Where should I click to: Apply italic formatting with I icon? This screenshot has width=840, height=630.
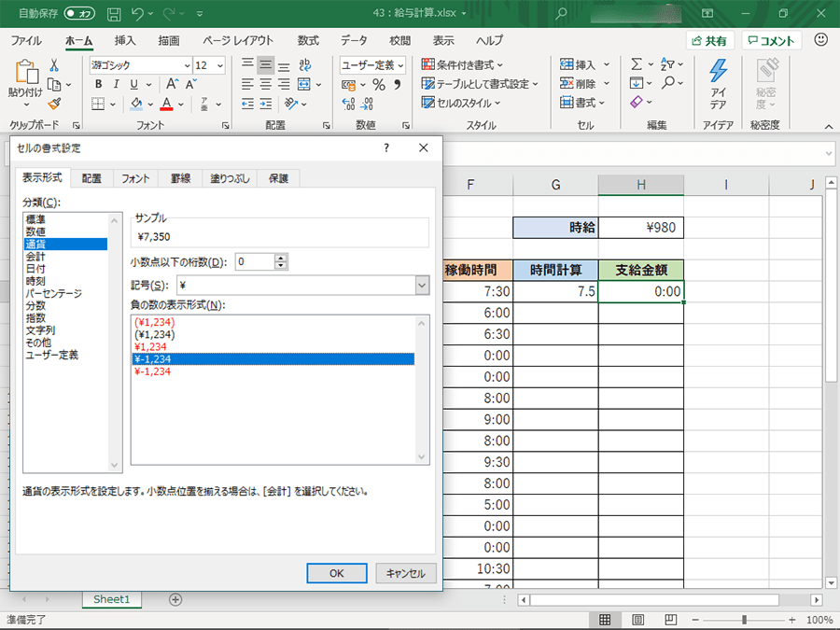tap(116, 84)
